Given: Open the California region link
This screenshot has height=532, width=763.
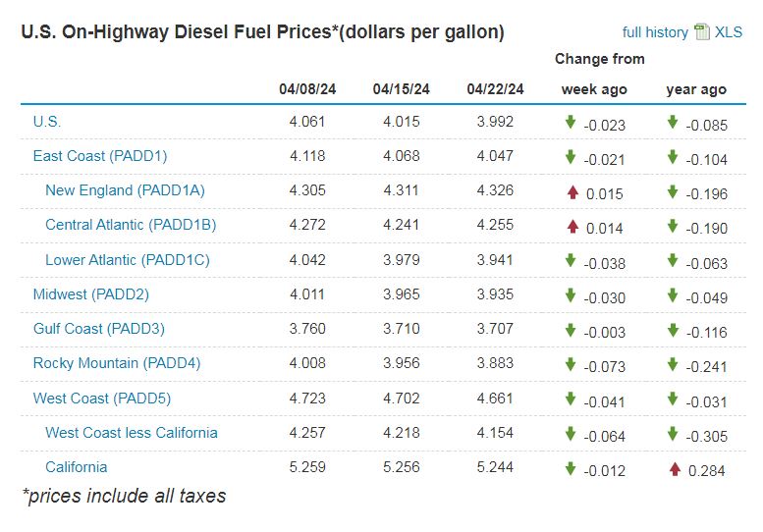Looking at the screenshot, I should [x=76, y=467].
